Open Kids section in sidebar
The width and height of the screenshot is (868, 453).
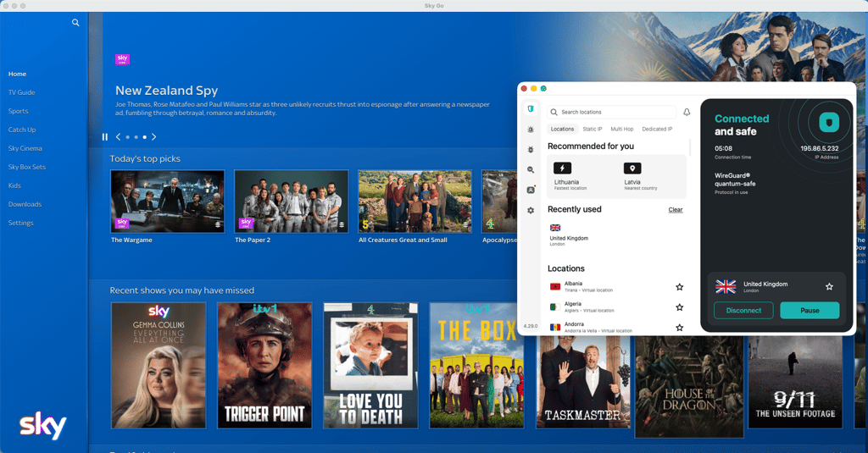tap(14, 185)
